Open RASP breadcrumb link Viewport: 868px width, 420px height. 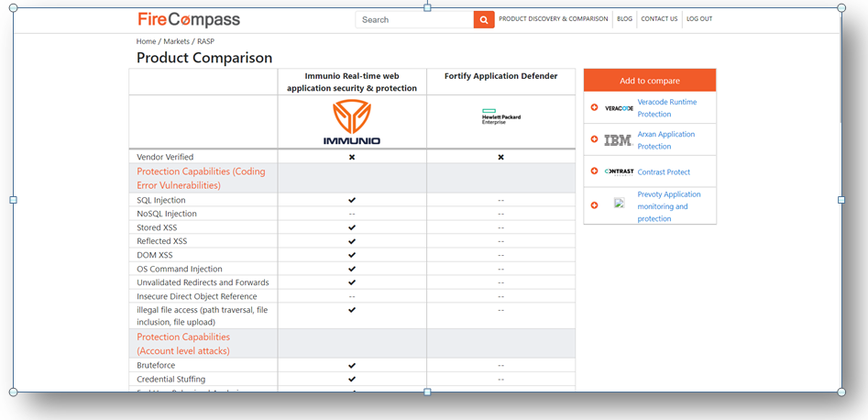point(205,41)
